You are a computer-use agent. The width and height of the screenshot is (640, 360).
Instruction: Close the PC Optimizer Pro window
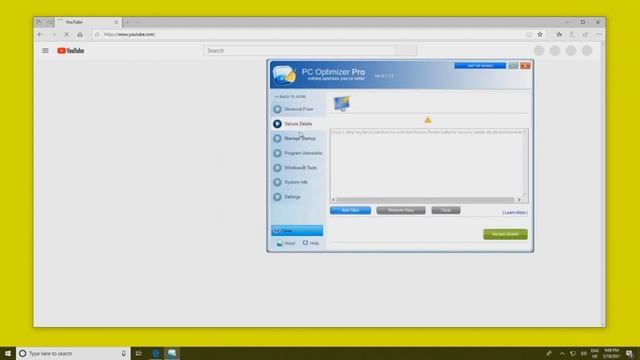pos(525,65)
